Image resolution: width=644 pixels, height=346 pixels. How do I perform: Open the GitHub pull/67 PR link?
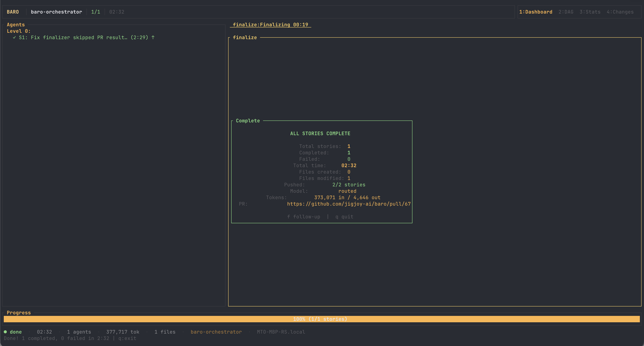349,204
